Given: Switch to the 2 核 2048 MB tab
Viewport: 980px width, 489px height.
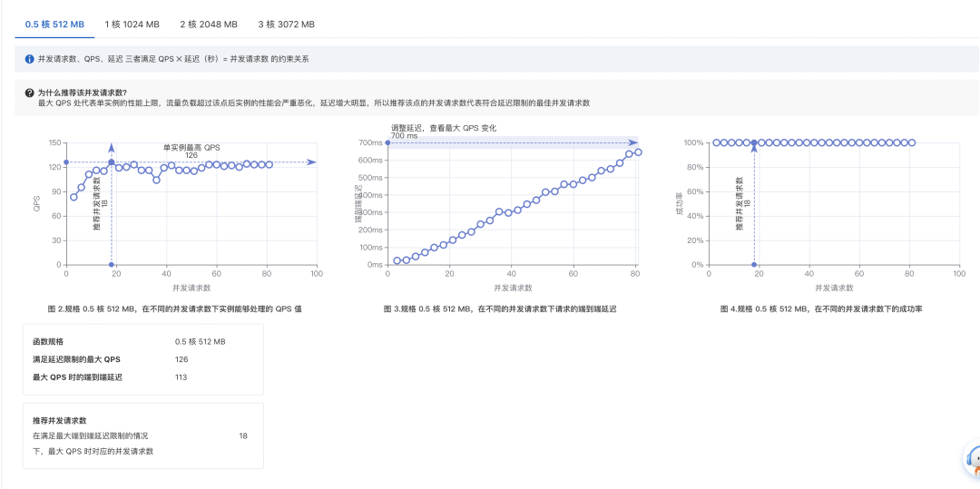Looking at the screenshot, I should (x=209, y=24).
